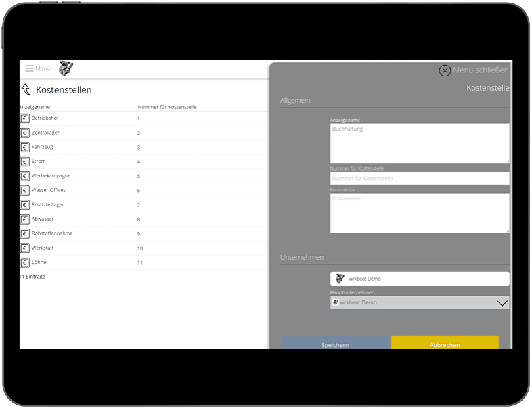Click into the Kommentar text box
This screenshot has height=408, width=532.
click(x=420, y=213)
